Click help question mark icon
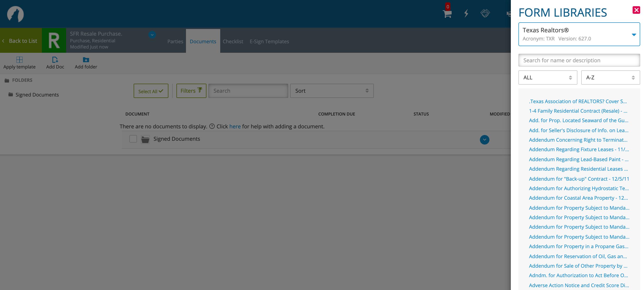 point(212,126)
